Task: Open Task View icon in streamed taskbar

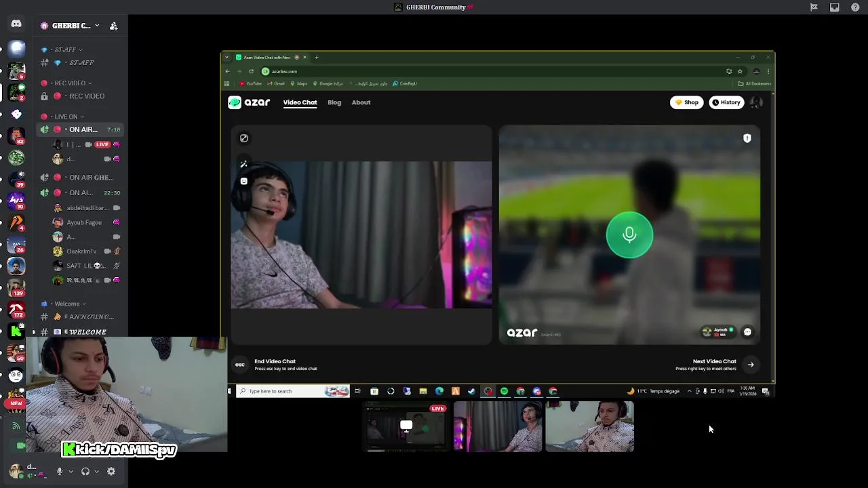Action: pyautogui.click(x=357, y=391)
